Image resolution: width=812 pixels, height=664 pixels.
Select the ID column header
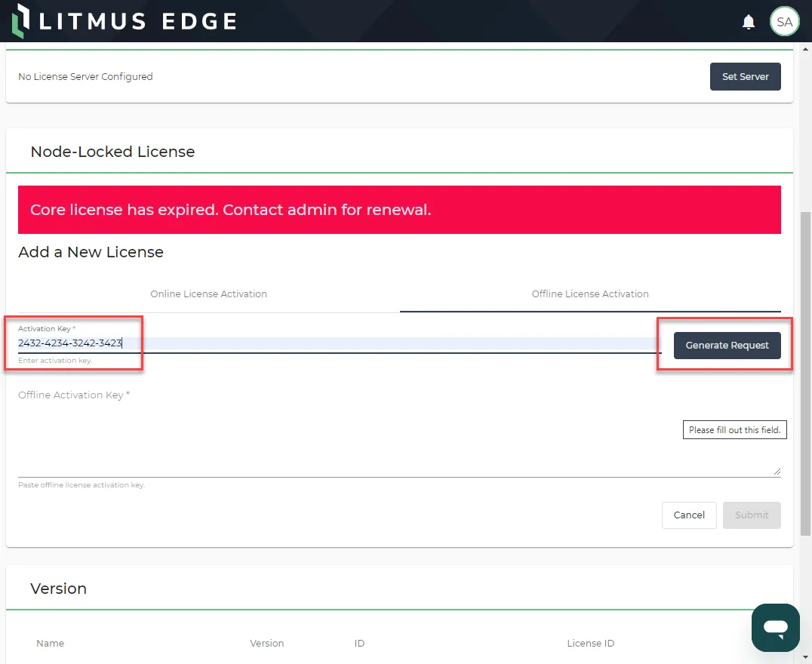click(359, 644)
